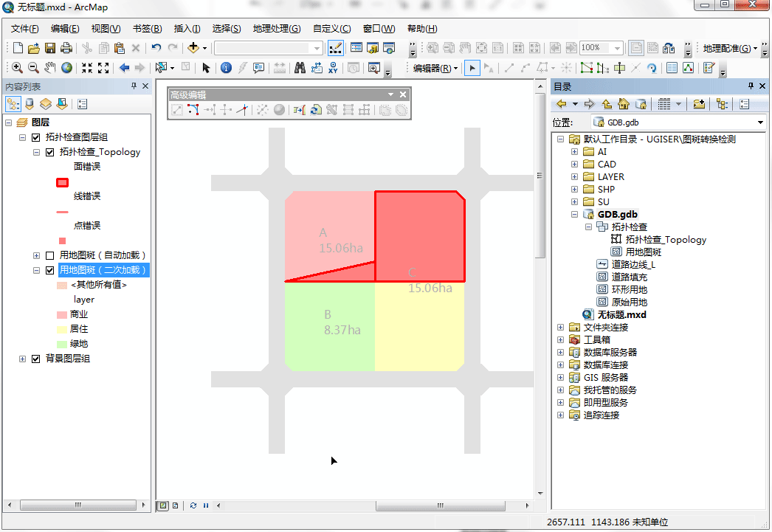Select the Identify tool
This screenshot has height=532, width=772.
click(226, 68)
